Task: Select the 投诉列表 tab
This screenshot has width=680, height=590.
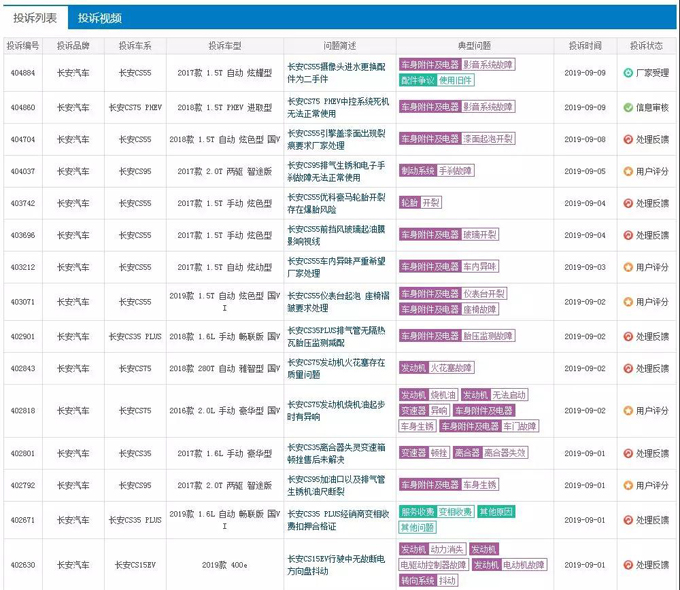Action: point(35,18)
